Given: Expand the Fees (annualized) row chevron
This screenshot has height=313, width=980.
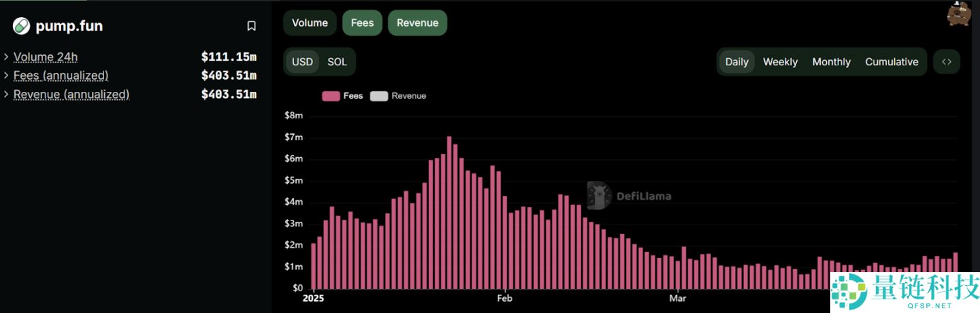Looking at the screenshot, I should pos(6,76).
